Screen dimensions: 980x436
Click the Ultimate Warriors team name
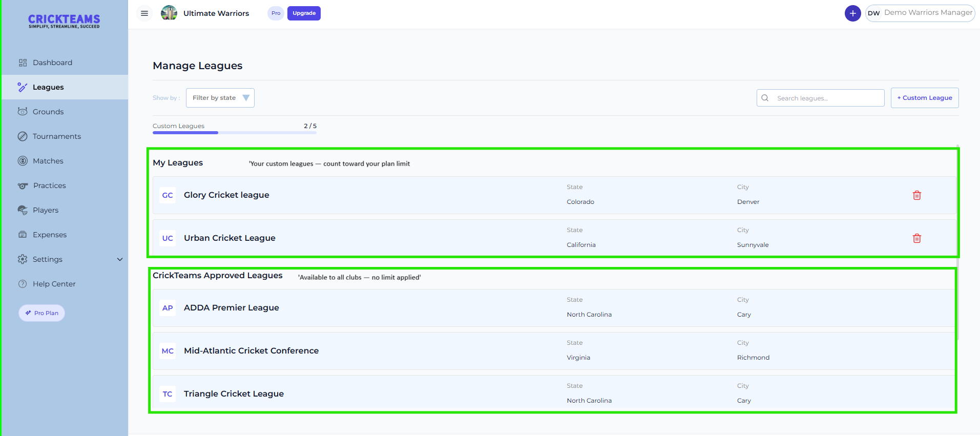point(216,13)
